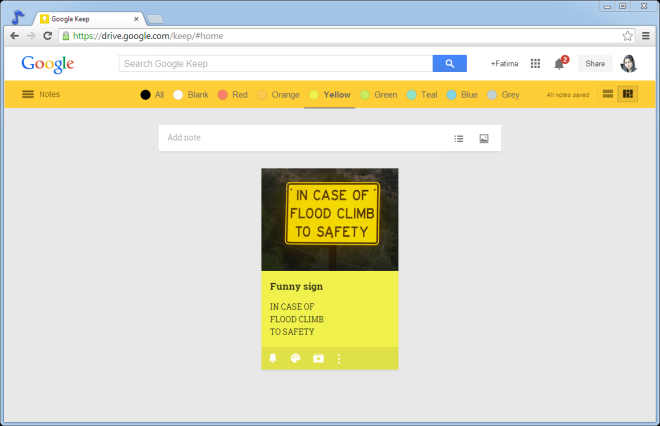Viewport: 660px width, 426px height.
Task: Reload the page with refresh icon
Action: (x=48, y=36)
